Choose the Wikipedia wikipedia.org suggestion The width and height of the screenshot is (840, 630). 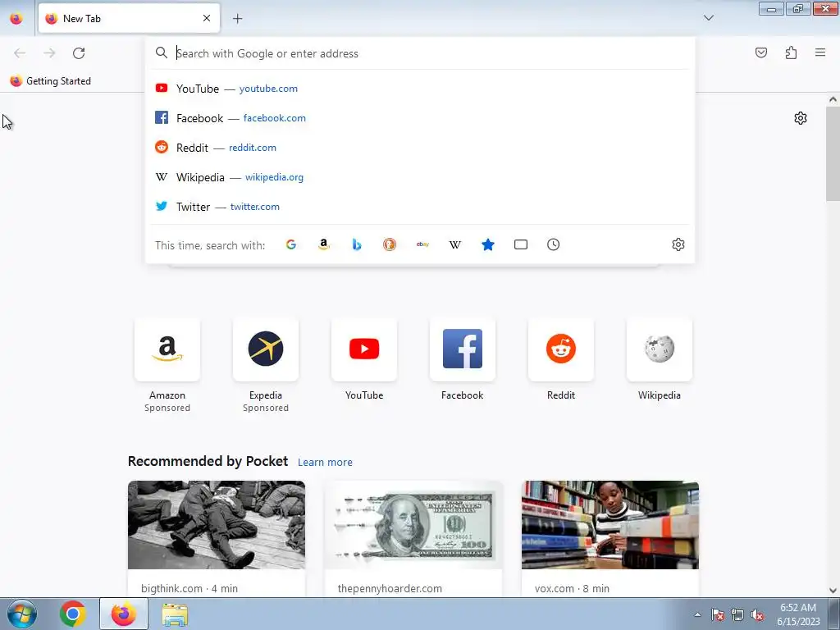point(421,177)
